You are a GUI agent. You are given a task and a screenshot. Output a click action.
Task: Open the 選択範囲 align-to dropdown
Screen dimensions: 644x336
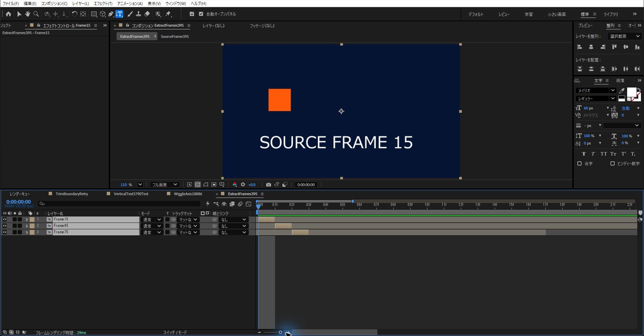point(624,36)
